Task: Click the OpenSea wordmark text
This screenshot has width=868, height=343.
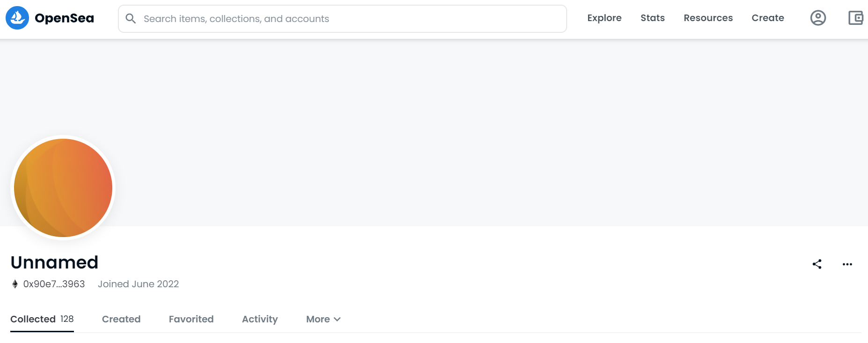Action: (x=65, y=18)
